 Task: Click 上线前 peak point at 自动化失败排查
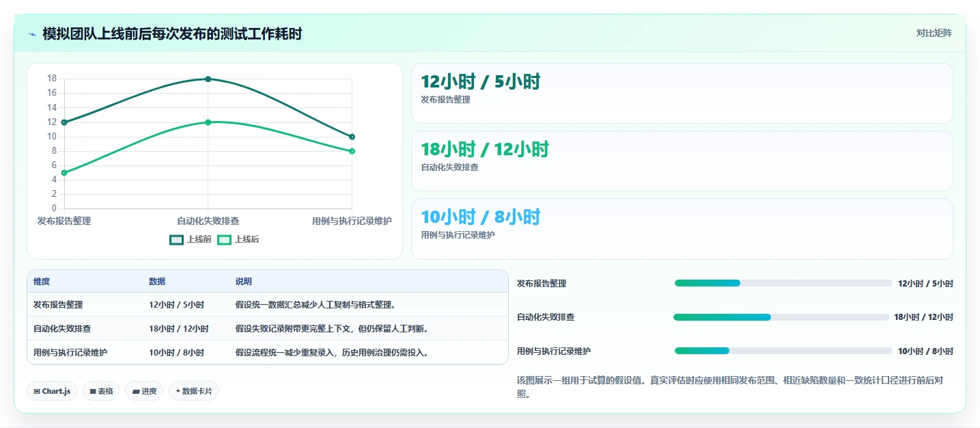[x=208, y=79]
